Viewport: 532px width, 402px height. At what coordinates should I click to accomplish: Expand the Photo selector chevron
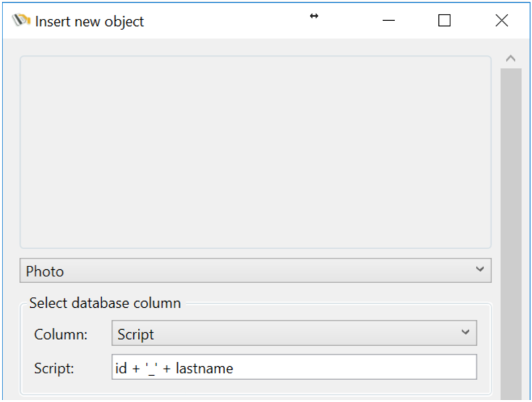coord(480,270)
